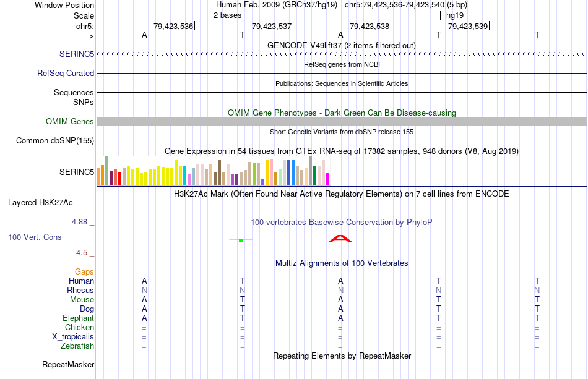Click the '79,423,536' ruler position
This screenshot has width=588, height=379.
point(173,26)
